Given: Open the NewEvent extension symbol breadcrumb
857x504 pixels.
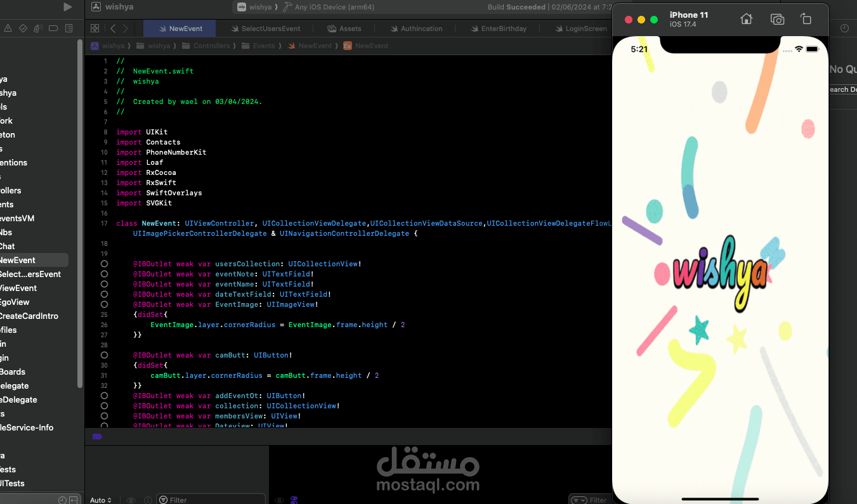Looking at the screenshot, I should pyautogui.click(x=366, y=46).
